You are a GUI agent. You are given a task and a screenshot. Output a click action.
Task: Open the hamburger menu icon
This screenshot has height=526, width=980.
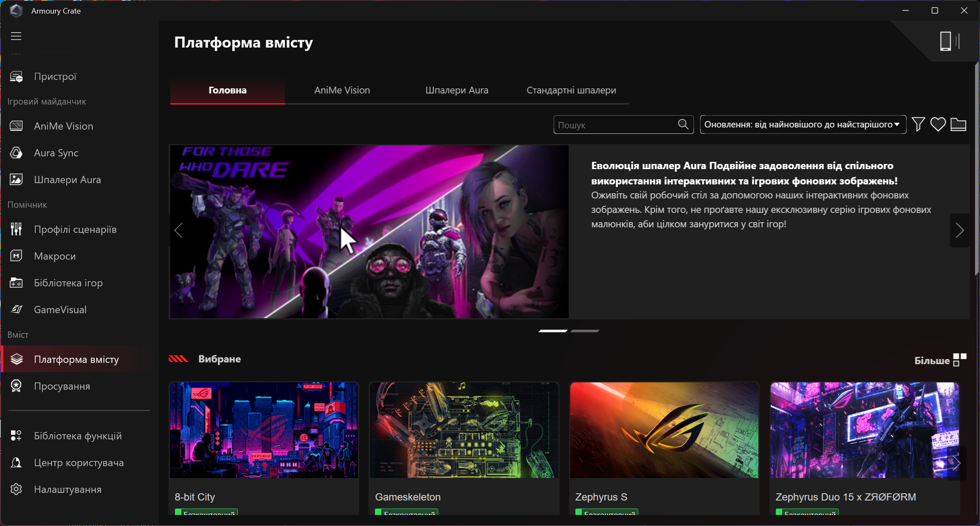coord(16,36)
